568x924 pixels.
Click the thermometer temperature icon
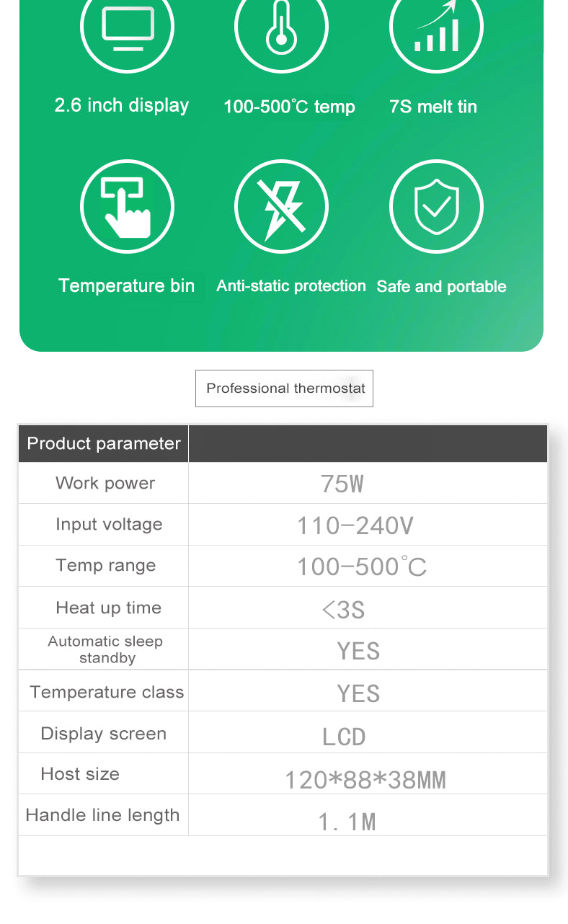tap(281, 27)
